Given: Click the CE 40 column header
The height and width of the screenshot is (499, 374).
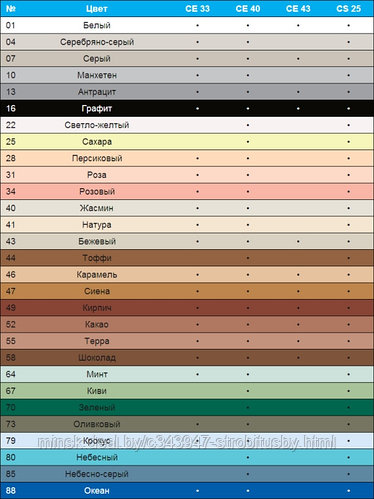Looking at the screenshot, I should coord(248,9).
